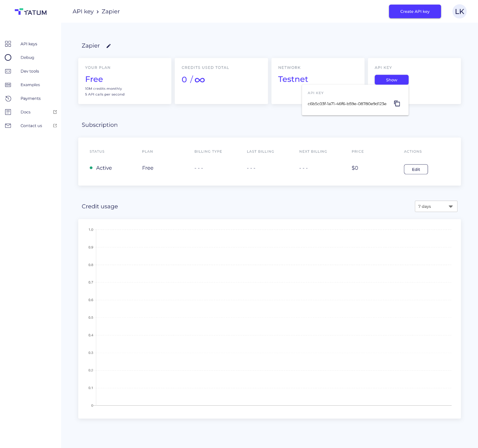
Task: Click the Tatum logo
Action: [x=31, y=12]
